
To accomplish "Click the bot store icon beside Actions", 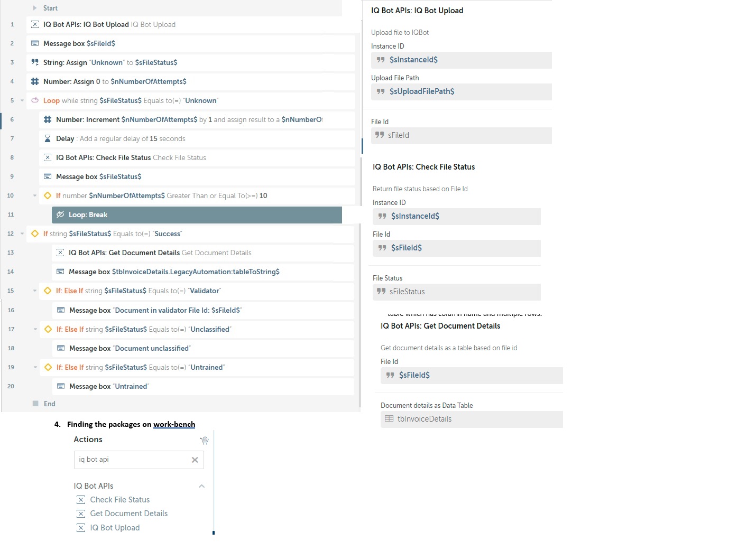I will pyautogui.click(x=204, y=440).
